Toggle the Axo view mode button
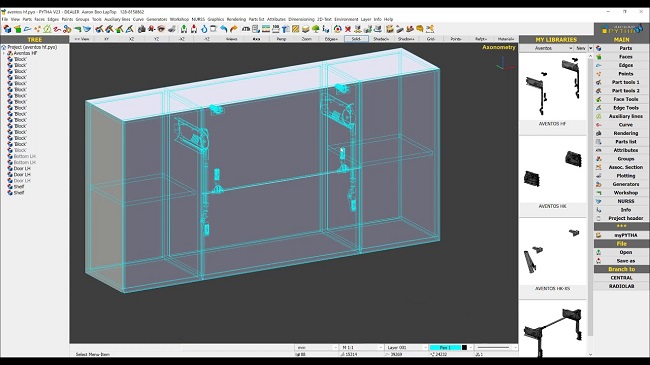The width and height of the screenshot is (650, 365). point(256,39)
